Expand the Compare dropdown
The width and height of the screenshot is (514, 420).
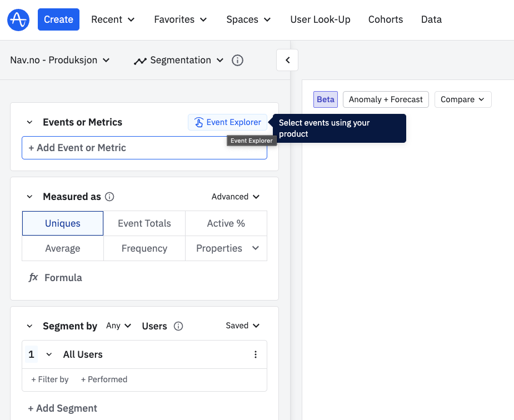pos(462,99)
